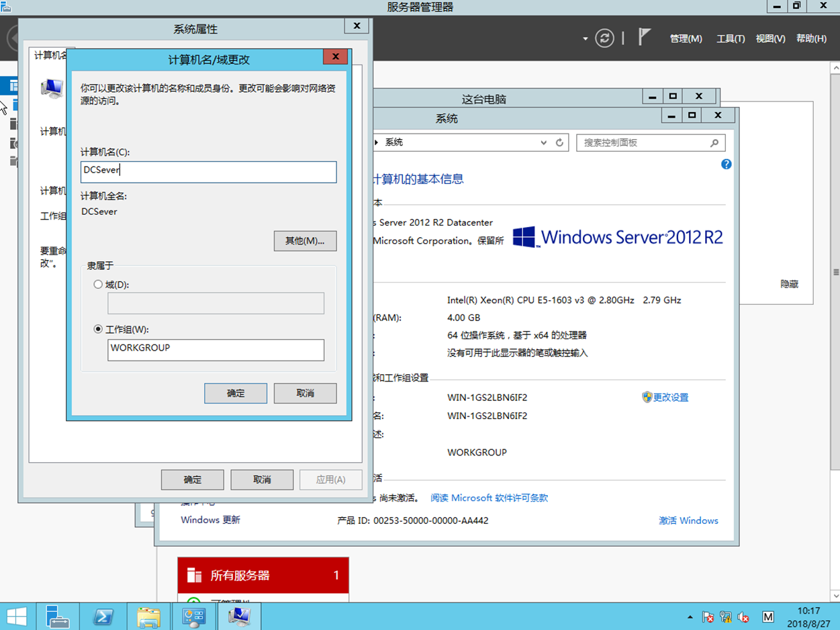Click the muted speaker tray icon
The width and height of the screenshot is (840, 630).
click(x=743, y=617)
